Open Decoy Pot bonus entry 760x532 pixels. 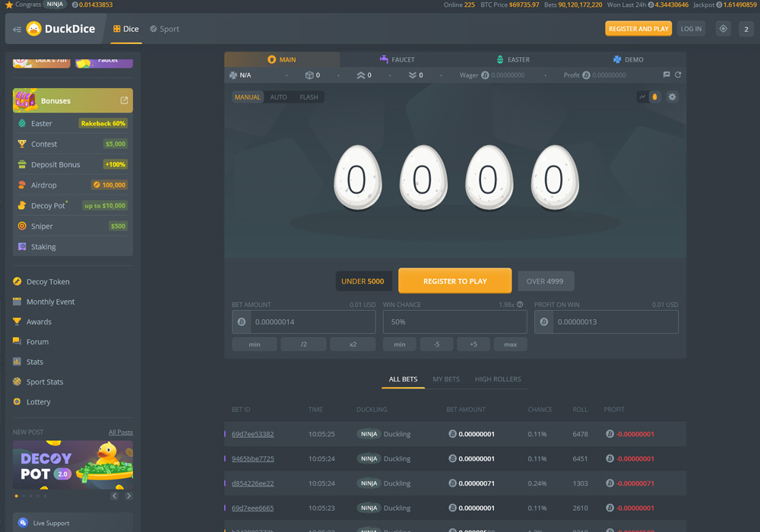point(73,205)
